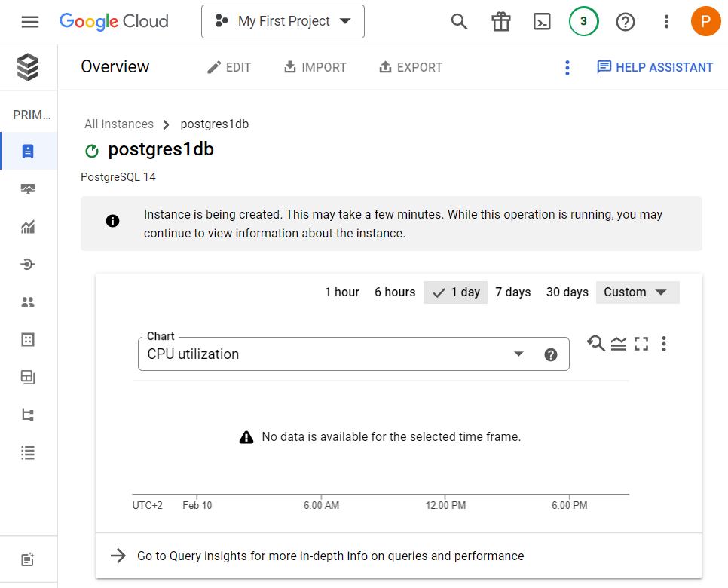
Task: Open the chart more options kebab
Action: tap(664, 344)
